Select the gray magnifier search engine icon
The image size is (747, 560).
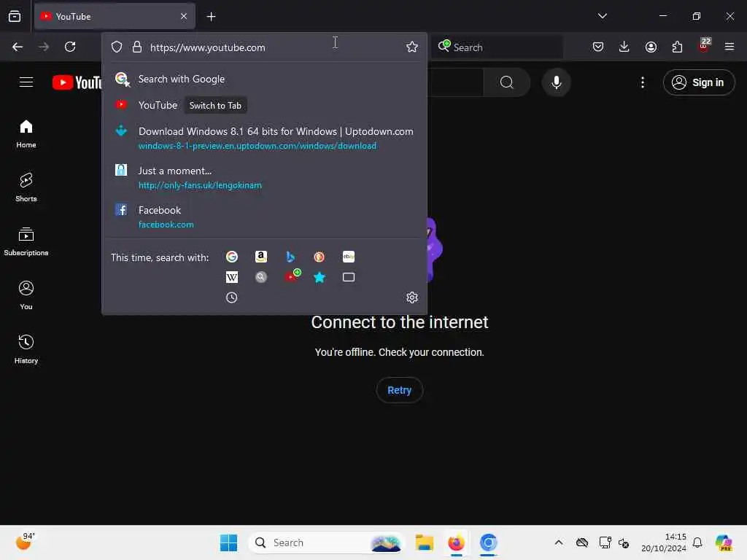tap(261, 277)
